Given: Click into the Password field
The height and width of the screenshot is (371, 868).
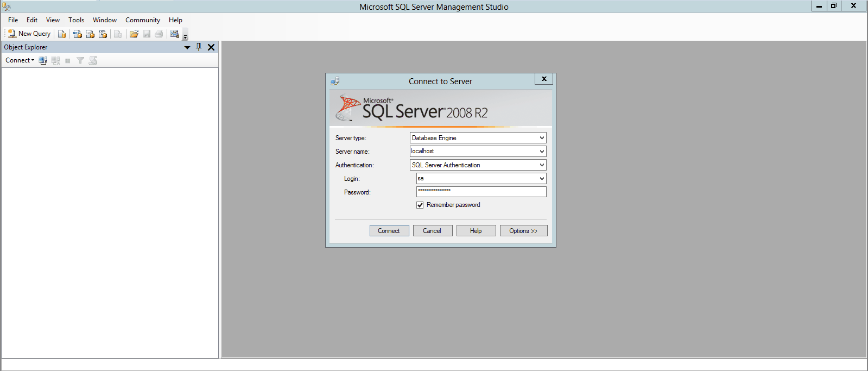Looking at the screenshot, I should tap(481, 192).
